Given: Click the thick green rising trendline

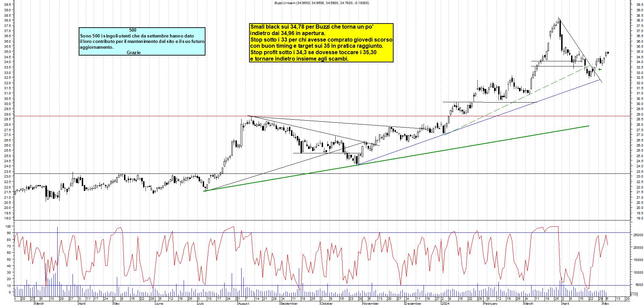Looking at the screenshot, I should pos(396,158).
